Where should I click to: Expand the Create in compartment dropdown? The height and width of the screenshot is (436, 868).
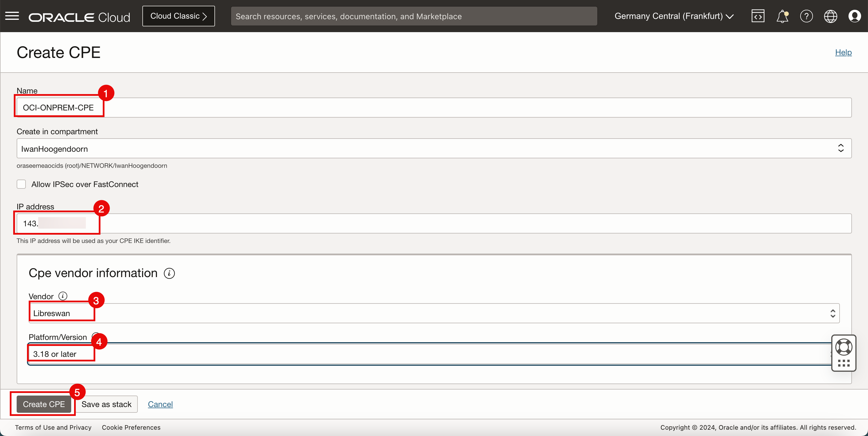pyautogui.click(x=434, y=149)
